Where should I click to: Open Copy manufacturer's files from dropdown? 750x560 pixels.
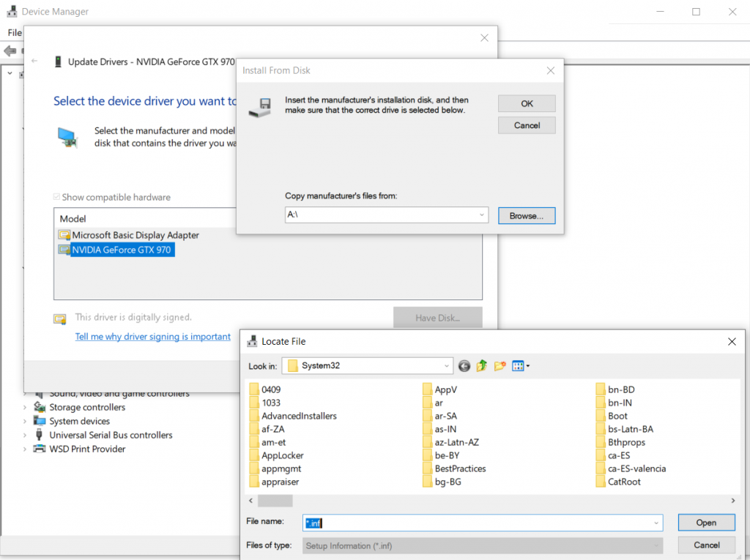tap(482, 214)
